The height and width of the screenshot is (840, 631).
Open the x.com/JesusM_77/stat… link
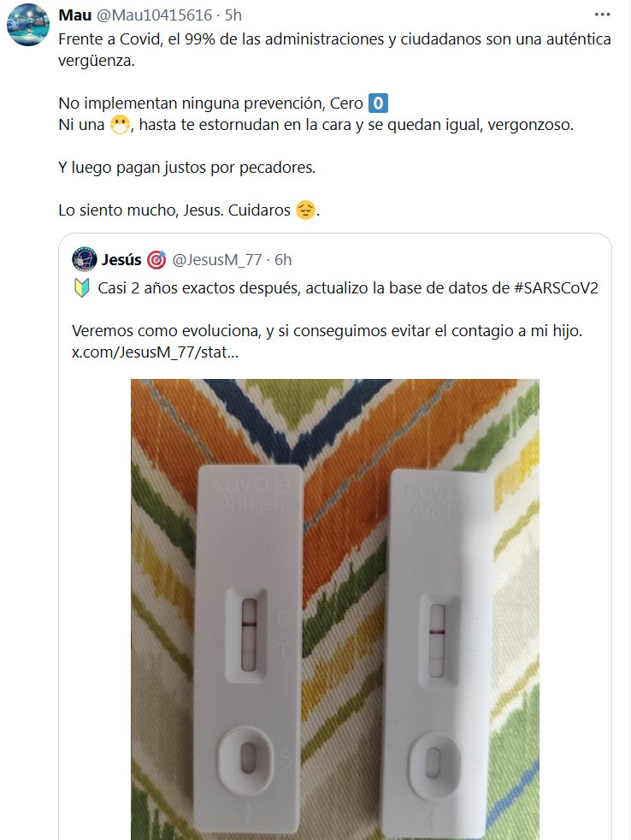pyautogui.click(x=156, y=352)
